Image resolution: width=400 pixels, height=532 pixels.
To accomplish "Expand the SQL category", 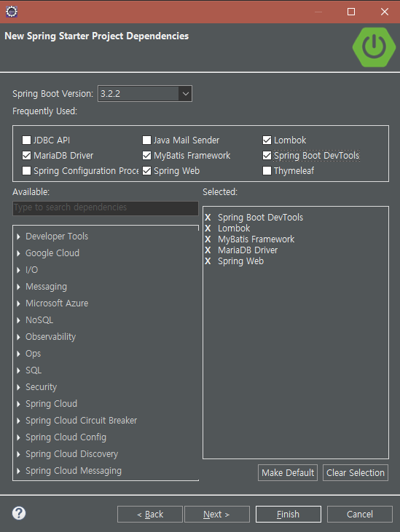I will (18, 370).
